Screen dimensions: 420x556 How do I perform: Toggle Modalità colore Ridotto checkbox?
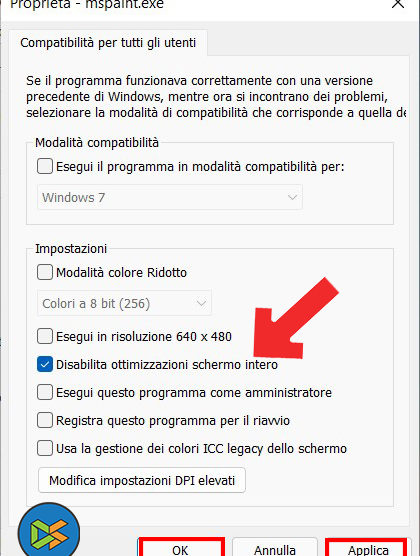(x=45, y=272)
